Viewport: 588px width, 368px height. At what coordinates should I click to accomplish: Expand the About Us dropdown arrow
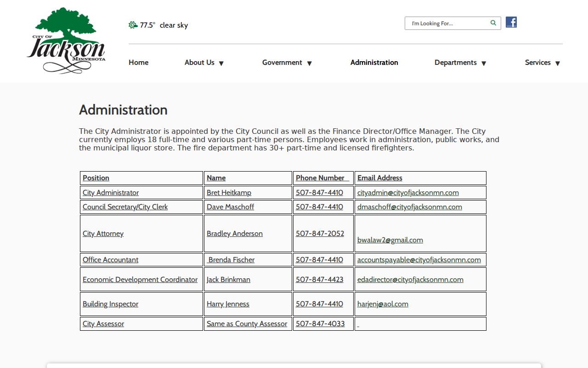(x=221, y=63)
